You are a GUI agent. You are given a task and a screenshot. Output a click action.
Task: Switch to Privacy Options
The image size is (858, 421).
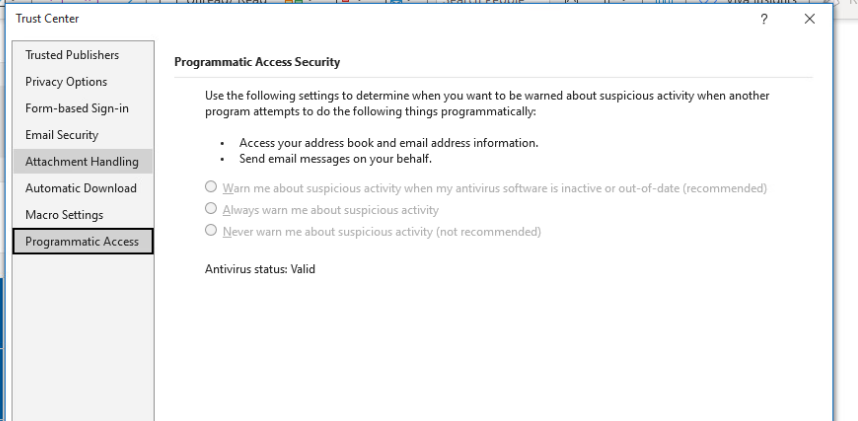point(66,81)
